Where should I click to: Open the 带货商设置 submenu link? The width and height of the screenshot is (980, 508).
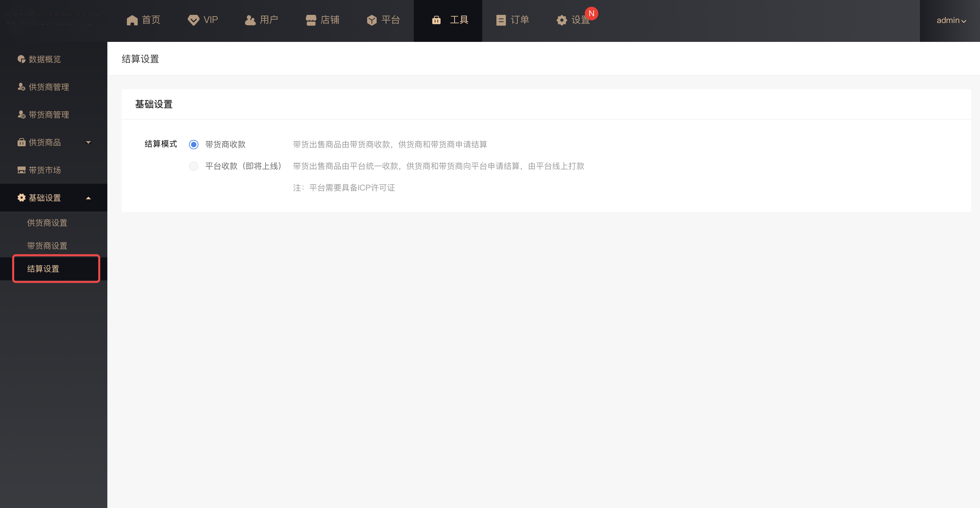coord(47,246)
